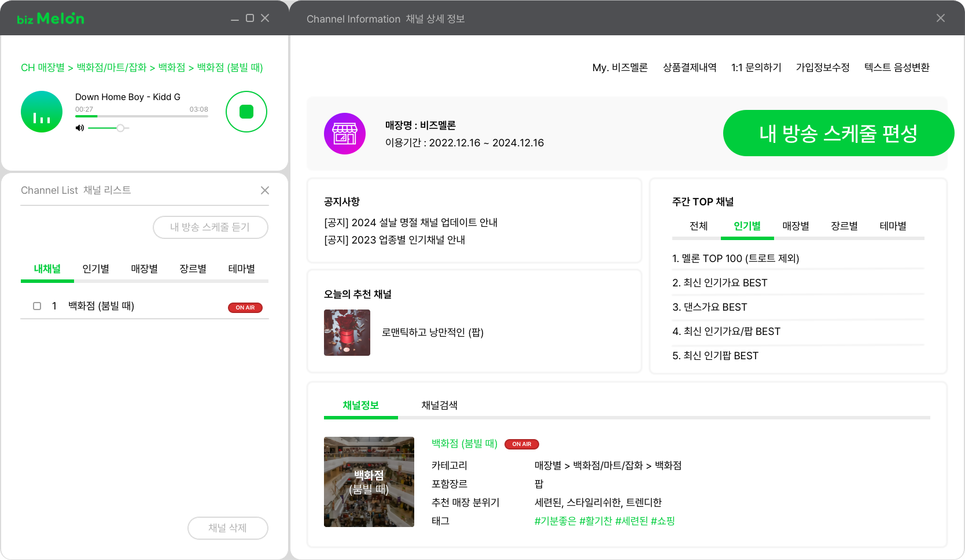965x560 pixels.
Task: Select the 채널정보 tab
Action: click(x=361, y=406)
